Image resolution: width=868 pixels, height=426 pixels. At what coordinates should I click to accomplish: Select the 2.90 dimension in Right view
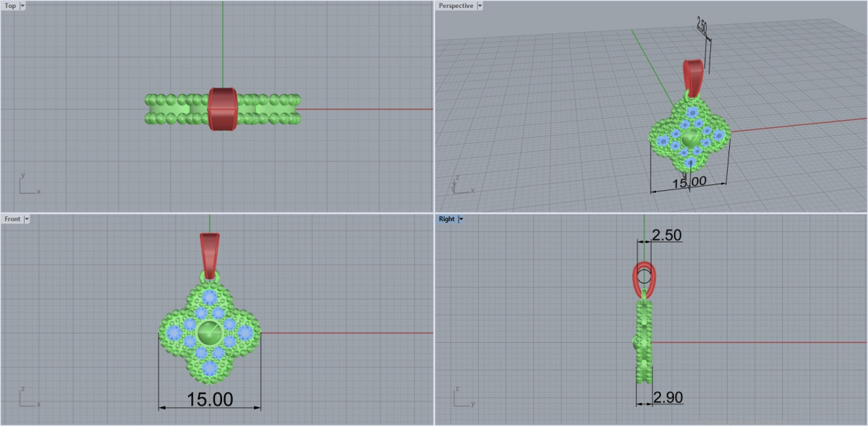point(668,397)
